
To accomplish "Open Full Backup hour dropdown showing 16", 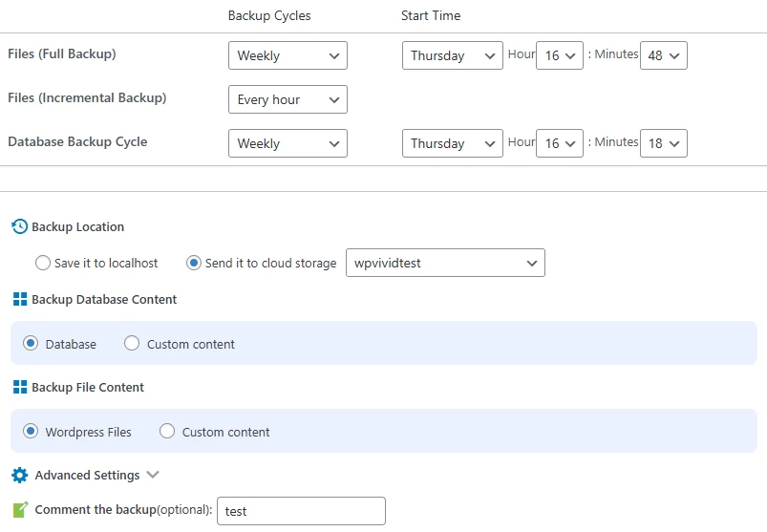I will [x=560, y=55].
